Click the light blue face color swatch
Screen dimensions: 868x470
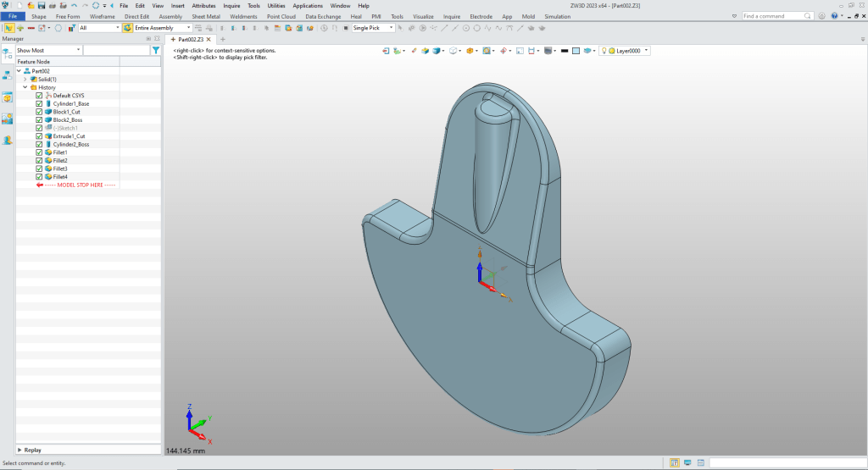[x=576, y=51]
